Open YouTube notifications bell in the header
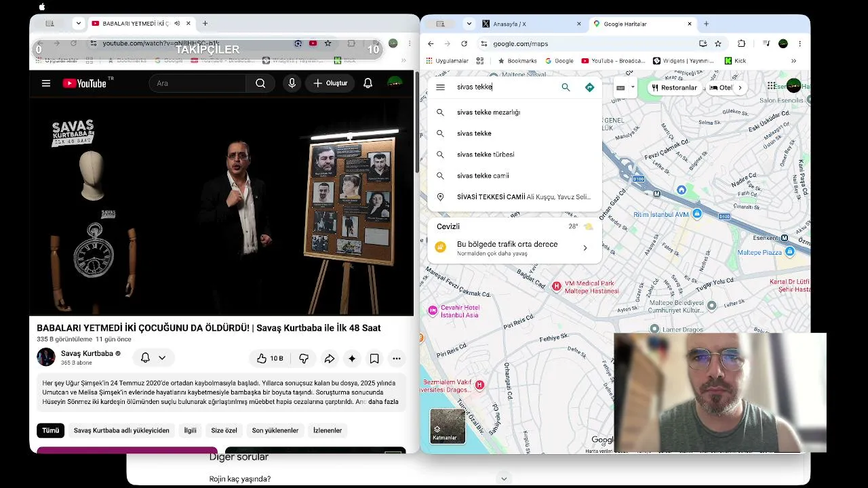 [368, 83]
